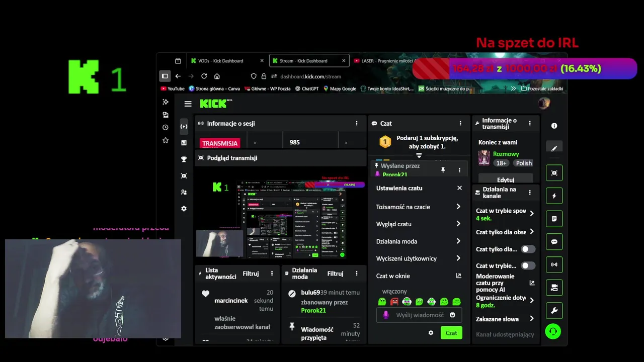Switch to VODs - Kick Dashboard tab
644x362 pixels.
coord(227,61)
